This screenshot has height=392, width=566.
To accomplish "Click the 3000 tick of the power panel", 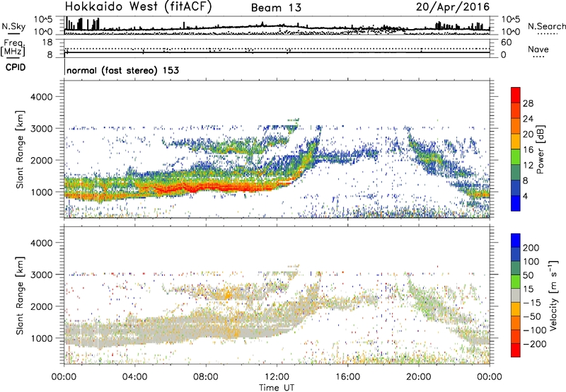I will tap(42, 129).
